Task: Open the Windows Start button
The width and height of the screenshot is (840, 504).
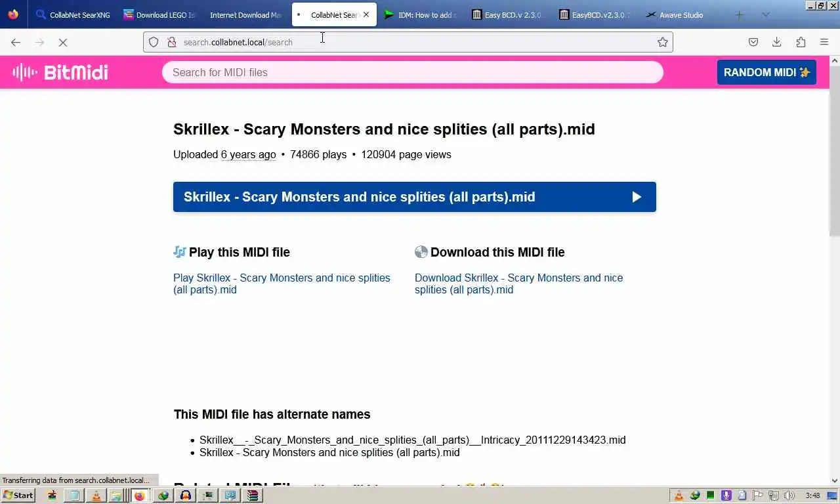Action: pos(18,495)
